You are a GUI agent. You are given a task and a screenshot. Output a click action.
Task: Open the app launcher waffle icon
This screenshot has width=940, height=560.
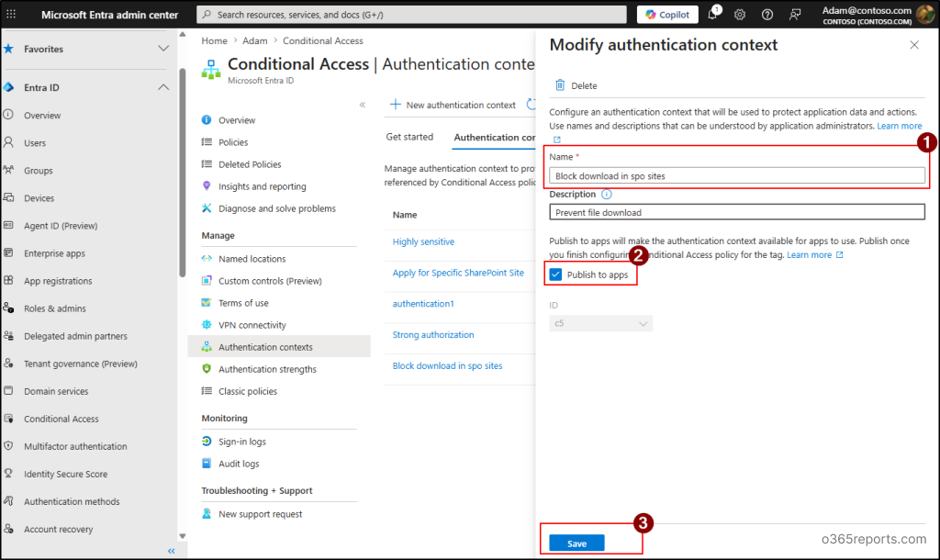[x=11, y=14]
